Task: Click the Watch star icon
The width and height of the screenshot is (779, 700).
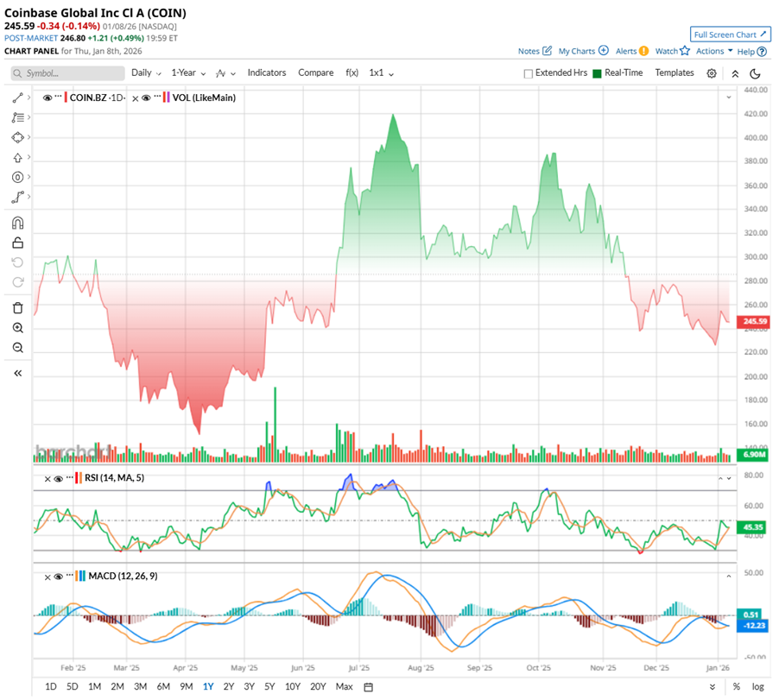Action: pos(685,50)
